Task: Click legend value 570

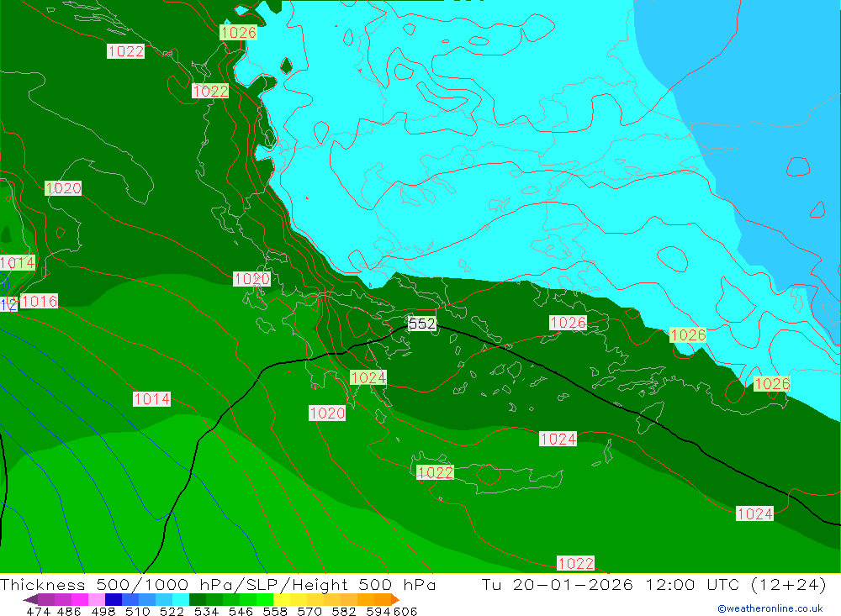Action: 309,611
